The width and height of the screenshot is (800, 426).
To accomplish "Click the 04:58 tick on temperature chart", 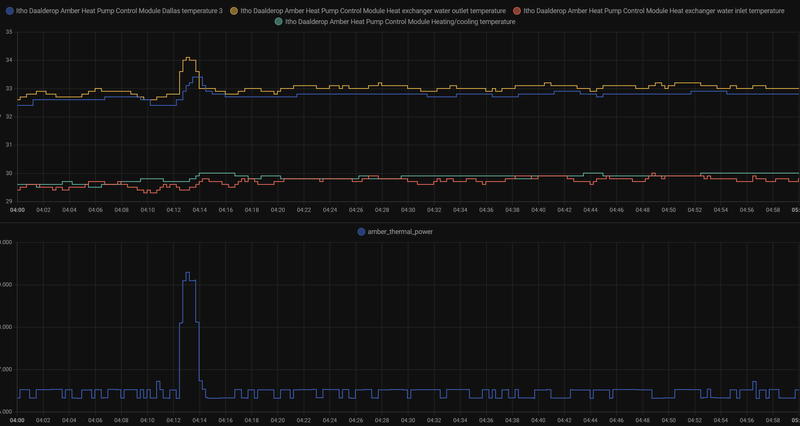I will 772,210.
